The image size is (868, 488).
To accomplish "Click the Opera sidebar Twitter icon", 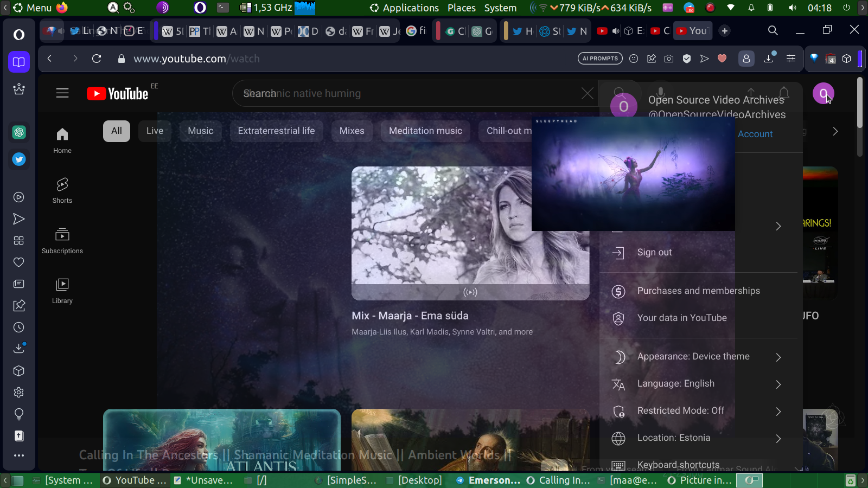I will coord(19,159).
